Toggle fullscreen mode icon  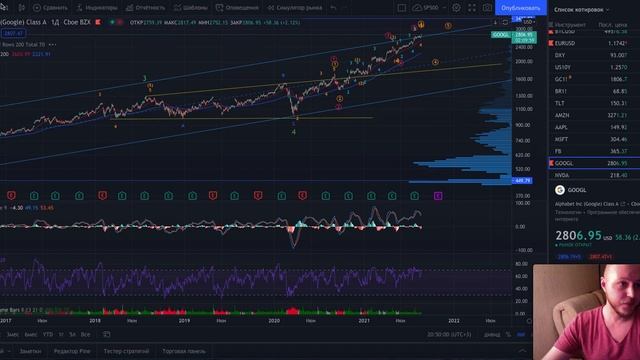(472, 8)
